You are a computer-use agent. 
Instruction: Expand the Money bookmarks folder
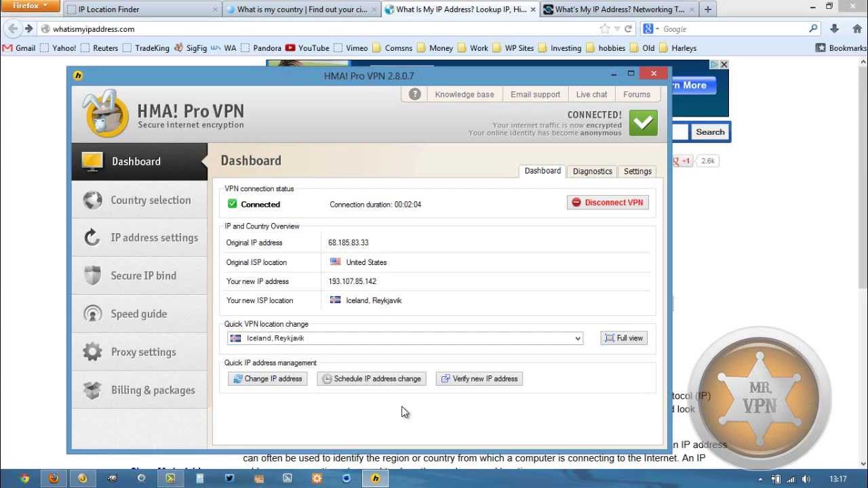coord(435,48)
